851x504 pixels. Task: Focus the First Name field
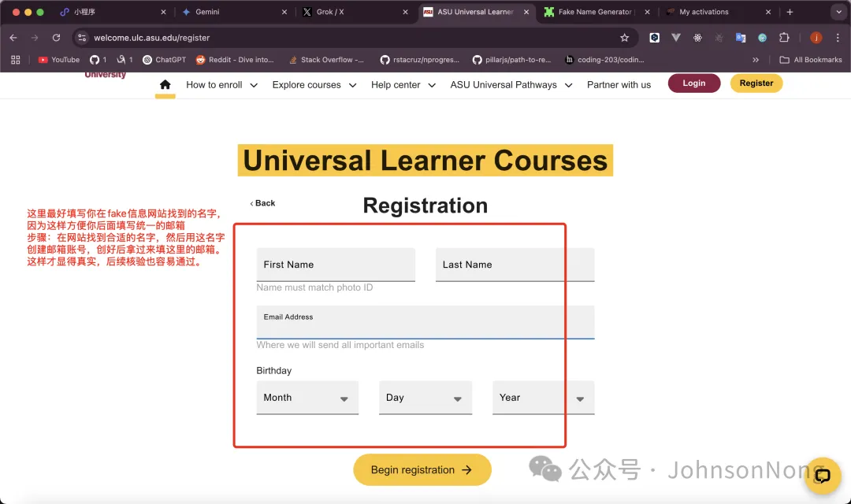pyautogui.click(x=336, y=265)
